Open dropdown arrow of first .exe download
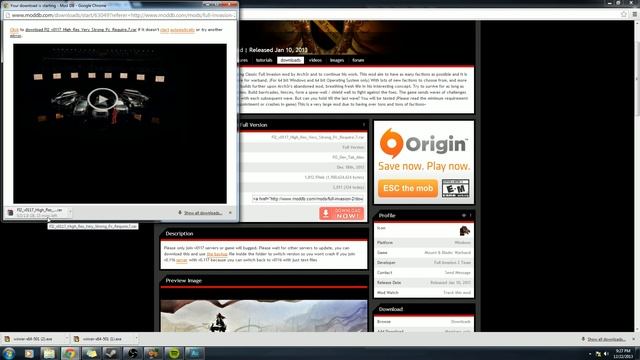The image size is (640, 360). tap(66, 339)
